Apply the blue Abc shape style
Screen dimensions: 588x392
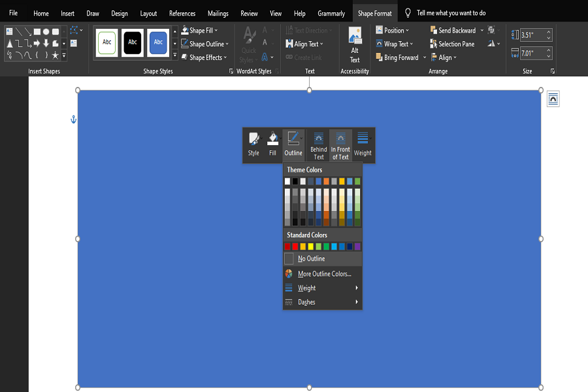[x=158, y=42]
